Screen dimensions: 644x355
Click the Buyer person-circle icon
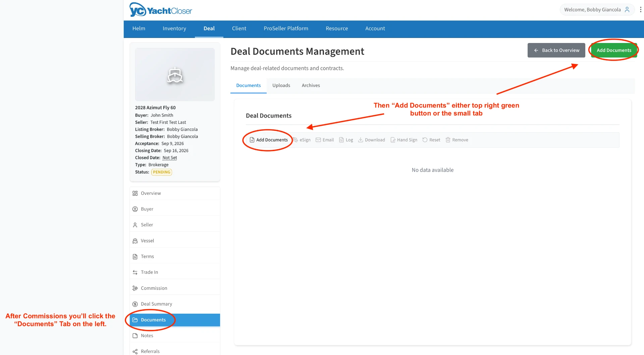coord(135,209)
